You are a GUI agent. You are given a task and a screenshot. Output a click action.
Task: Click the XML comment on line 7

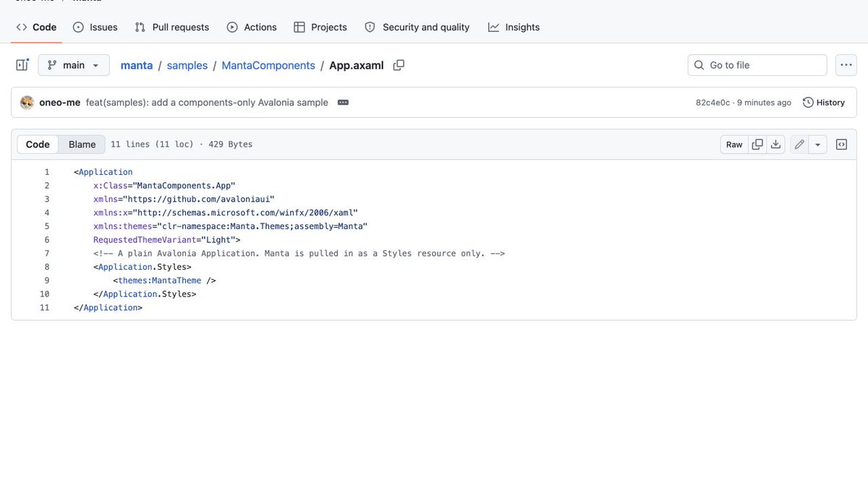click(299, 254)
